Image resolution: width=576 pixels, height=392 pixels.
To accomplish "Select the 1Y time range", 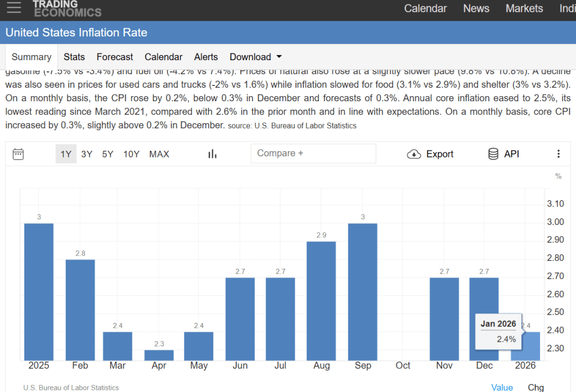I will [x=66, y=154].
